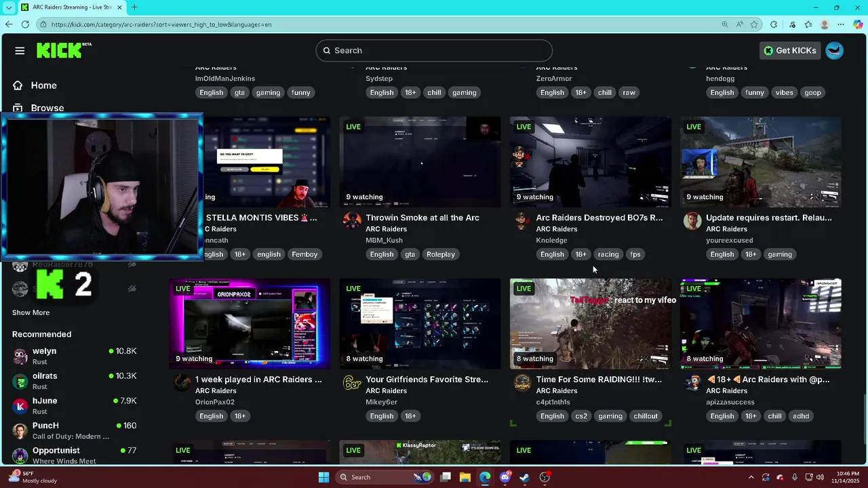The width and height of the screenshot is (868, 488).
Task: Select the raw tag under ZeroArmor
Action: [x=629, y=92]
